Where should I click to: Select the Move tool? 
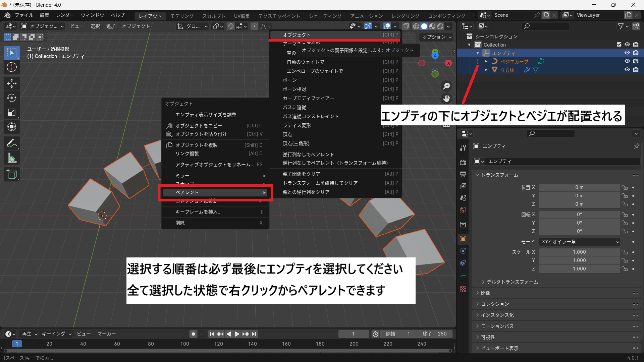[x=12, y=83]
